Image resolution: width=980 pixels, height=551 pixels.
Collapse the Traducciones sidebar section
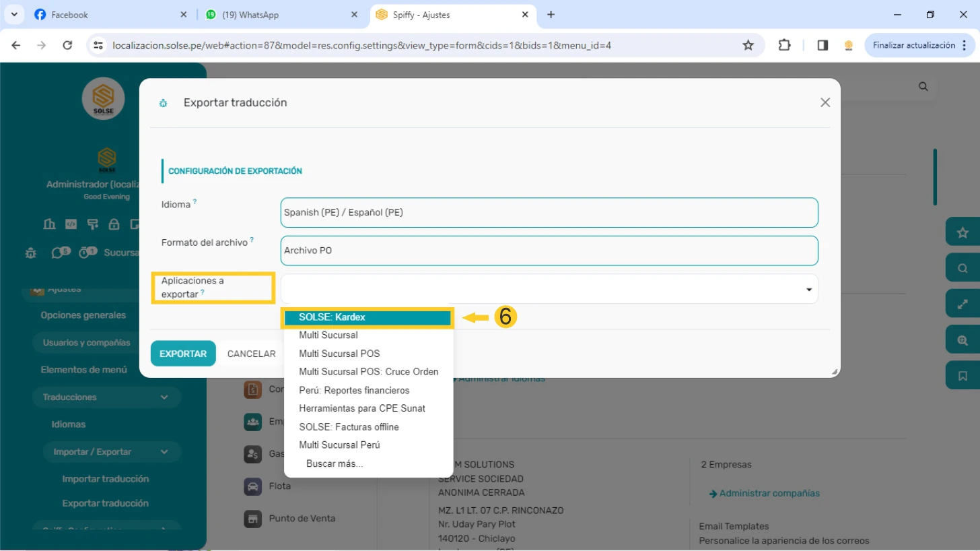[164, 397]
